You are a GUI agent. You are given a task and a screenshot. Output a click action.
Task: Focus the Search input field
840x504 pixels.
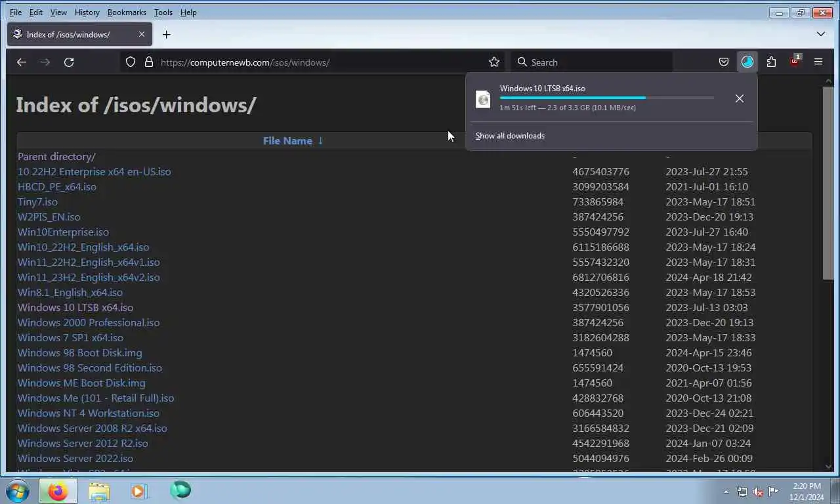pos(591,62)
